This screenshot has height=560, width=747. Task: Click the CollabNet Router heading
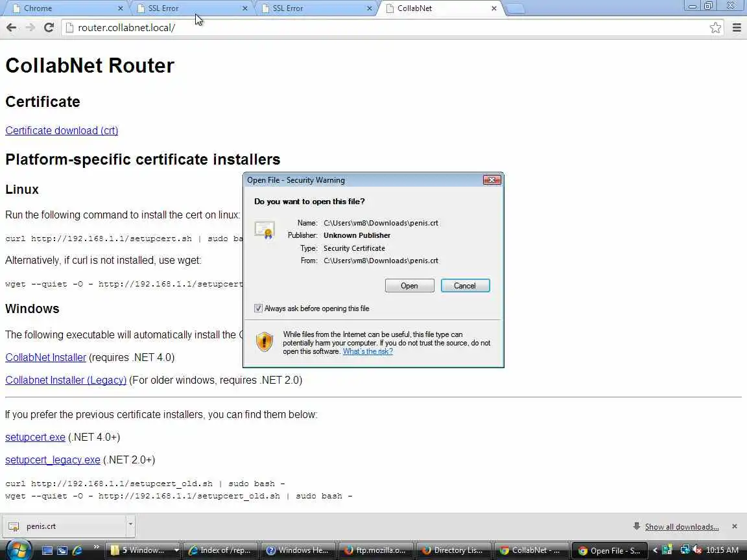pyautogui.click(x=90, y=65)
